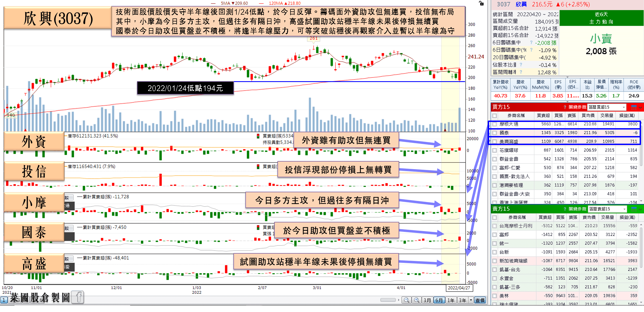Select the 港商麥格理 broker row

(565, 185)
